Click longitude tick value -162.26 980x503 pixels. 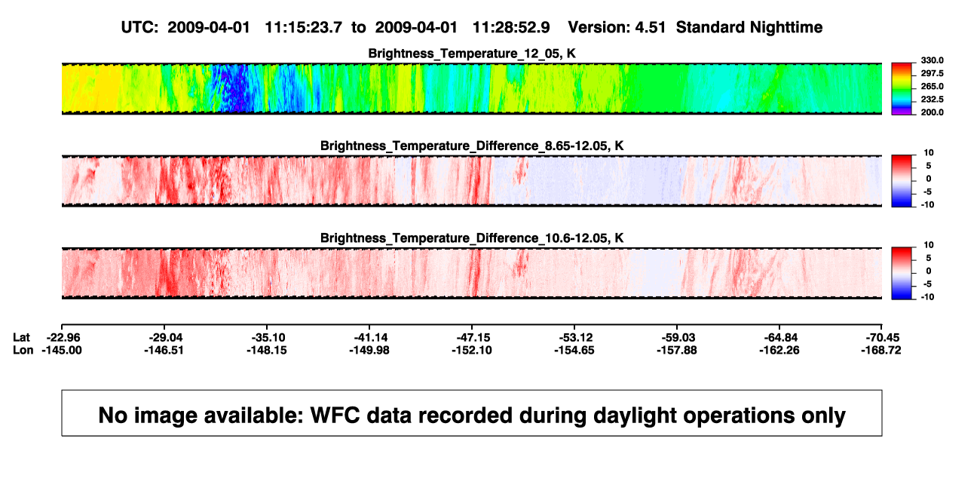780,350
